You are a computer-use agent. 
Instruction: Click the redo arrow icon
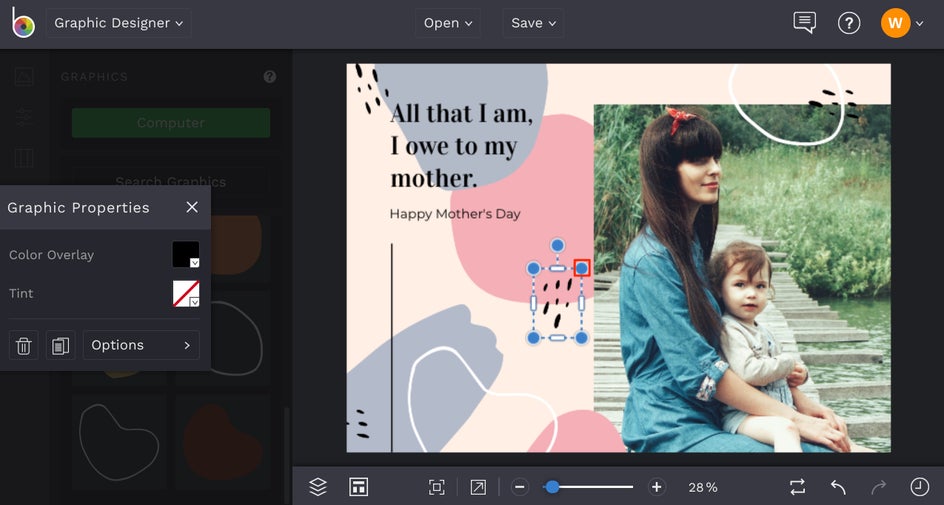coord(878,486)
